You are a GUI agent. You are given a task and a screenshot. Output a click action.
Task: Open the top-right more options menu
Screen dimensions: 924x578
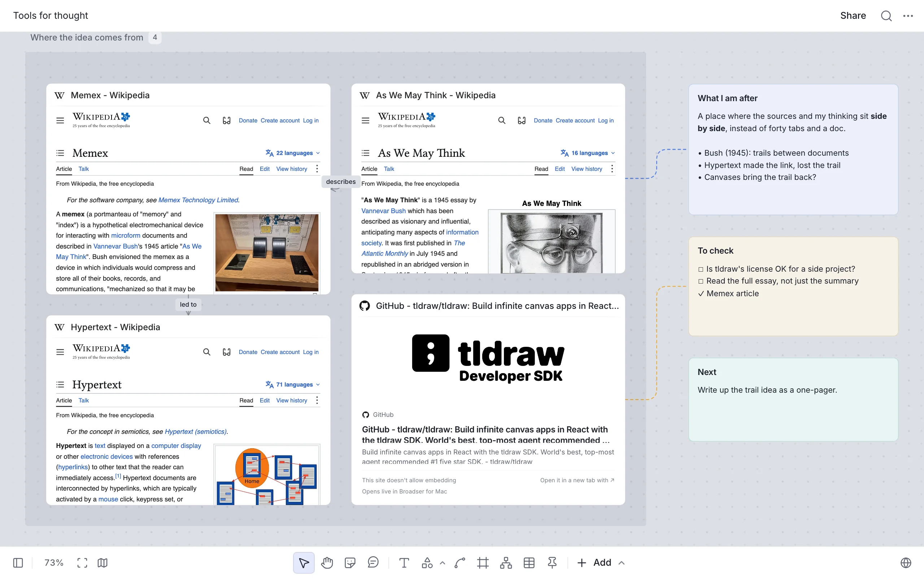(x=908, y=16)
